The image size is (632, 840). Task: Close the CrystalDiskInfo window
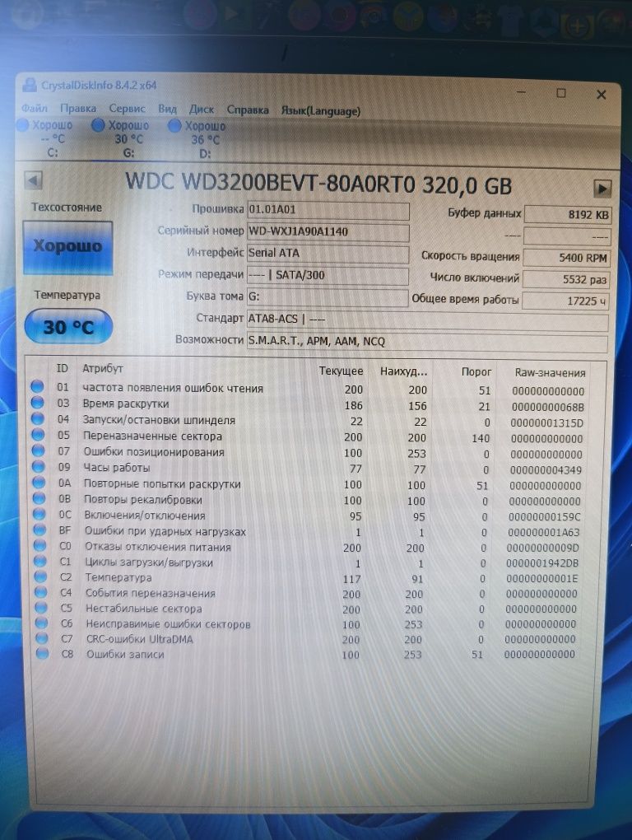(x=601, y=95)
